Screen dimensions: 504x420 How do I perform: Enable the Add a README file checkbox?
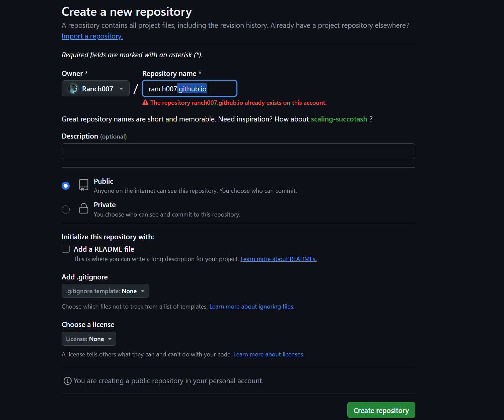[66, 249]
